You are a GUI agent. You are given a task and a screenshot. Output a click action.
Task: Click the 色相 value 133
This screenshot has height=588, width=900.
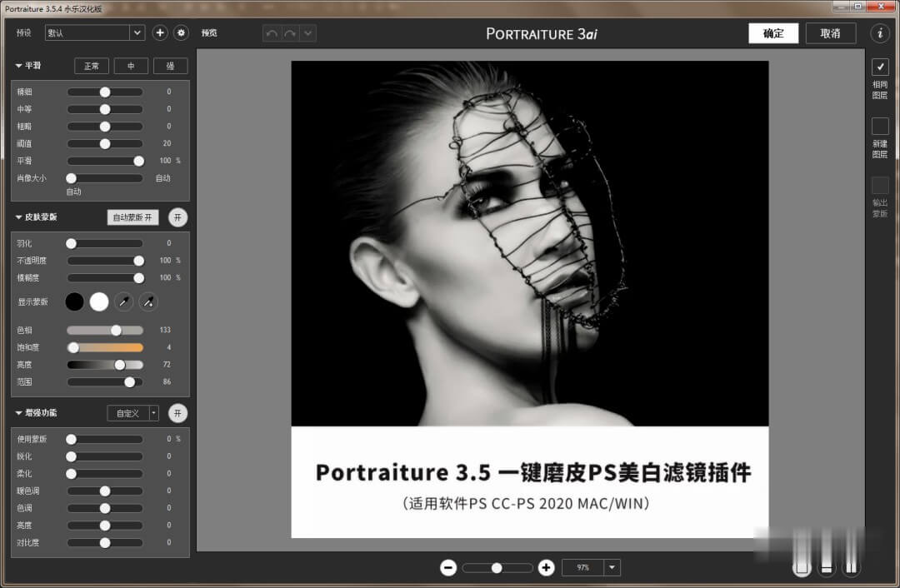pos(165,330)
